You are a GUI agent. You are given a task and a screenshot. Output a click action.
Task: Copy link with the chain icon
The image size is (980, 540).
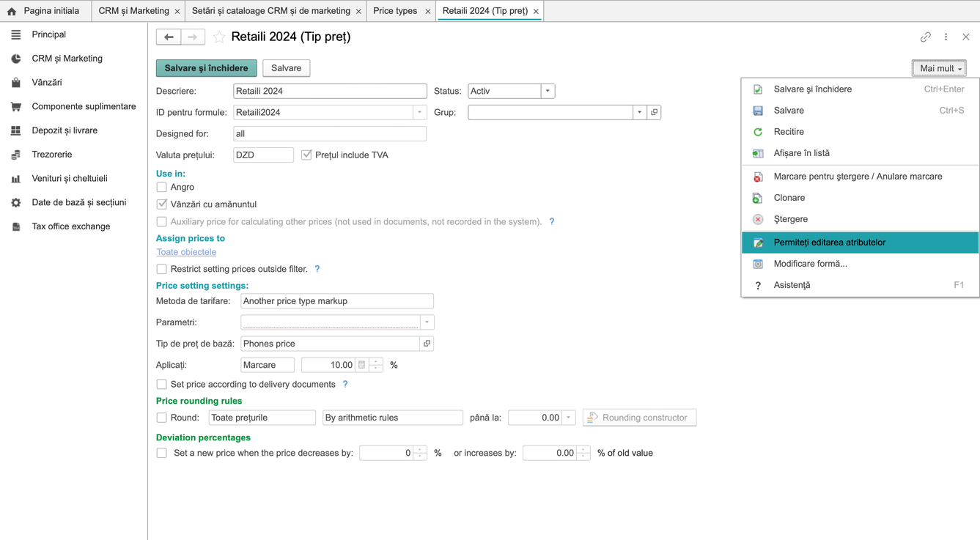click(926, 37)
